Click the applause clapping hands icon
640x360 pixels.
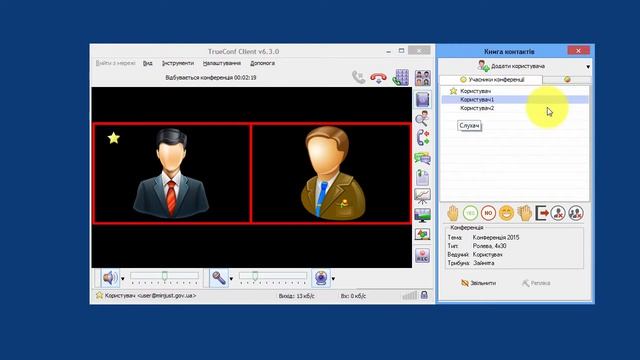(x=524, y=213)
